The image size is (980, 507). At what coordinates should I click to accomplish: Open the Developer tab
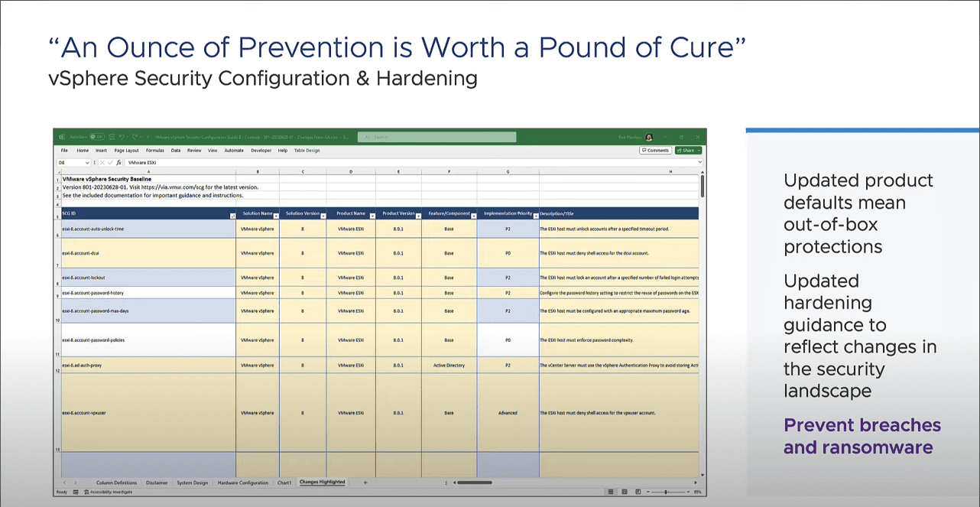261,151
